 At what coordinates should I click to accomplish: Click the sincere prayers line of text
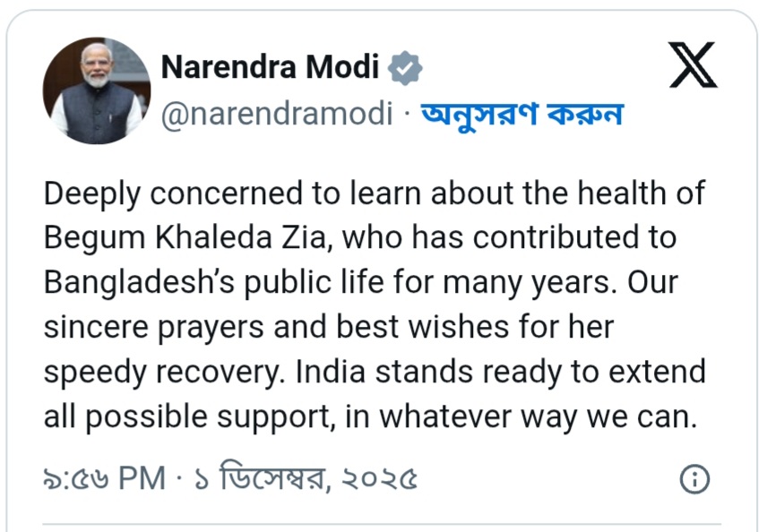tap(329, 328)
